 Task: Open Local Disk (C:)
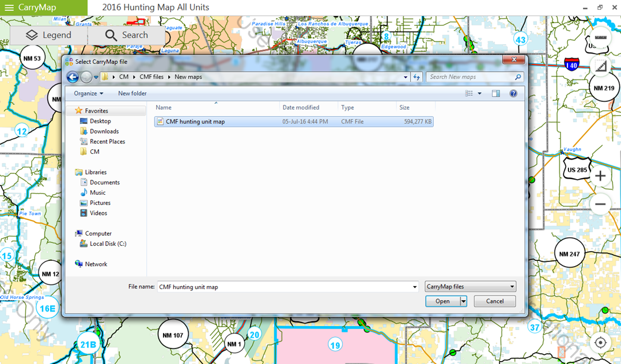pyautogui.click(x=108, y=244)
